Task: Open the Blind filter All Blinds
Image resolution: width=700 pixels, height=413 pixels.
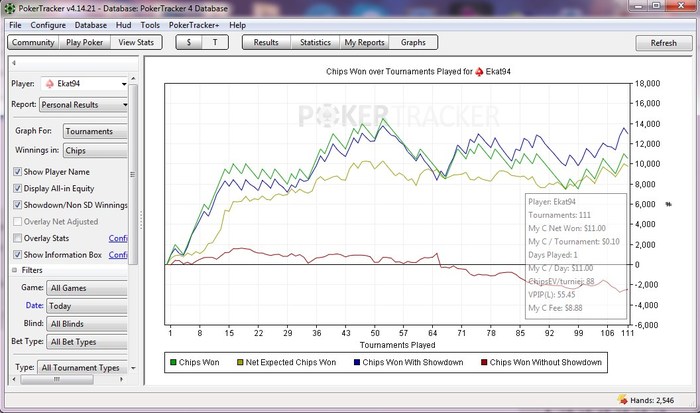Action: point(87,324)
